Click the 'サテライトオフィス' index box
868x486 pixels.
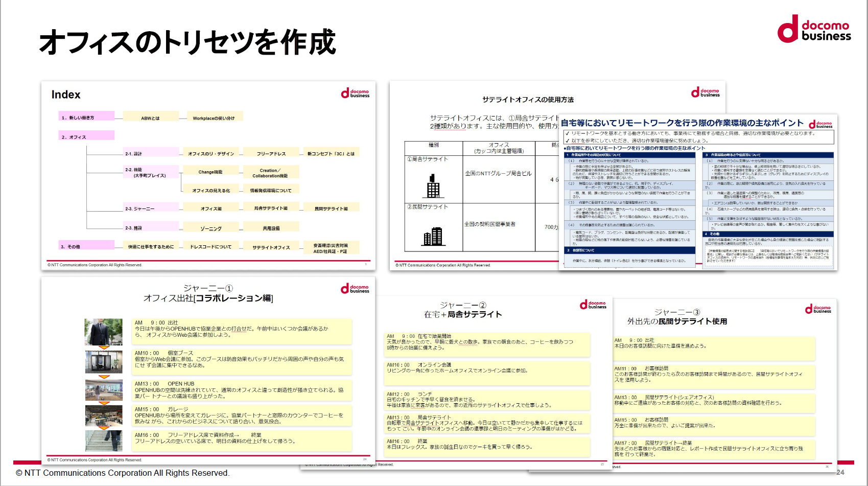click(x=271, y=247)
